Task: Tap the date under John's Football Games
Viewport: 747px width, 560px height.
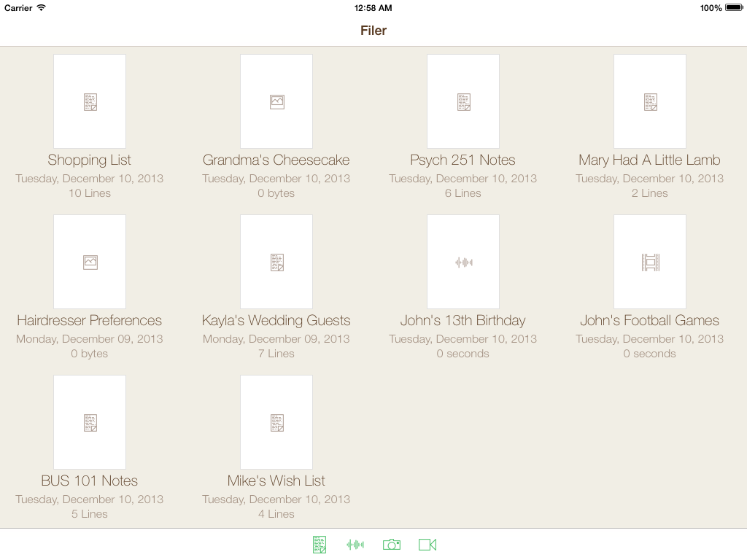Action: click(650, 339)
